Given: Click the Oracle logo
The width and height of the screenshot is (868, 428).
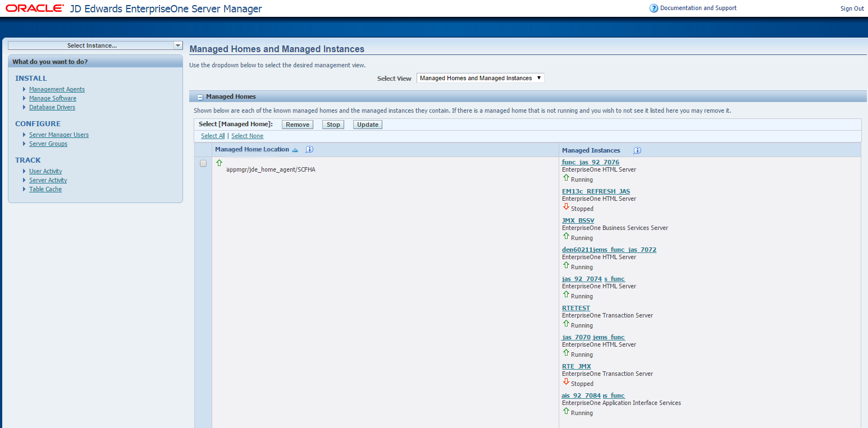Looking at the screenshot, I should pos(35,8).
